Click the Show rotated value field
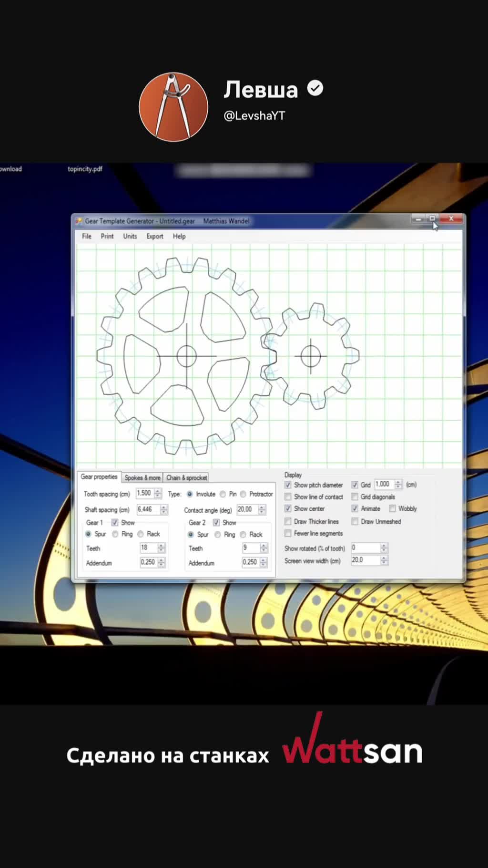 tap(366, 548)
